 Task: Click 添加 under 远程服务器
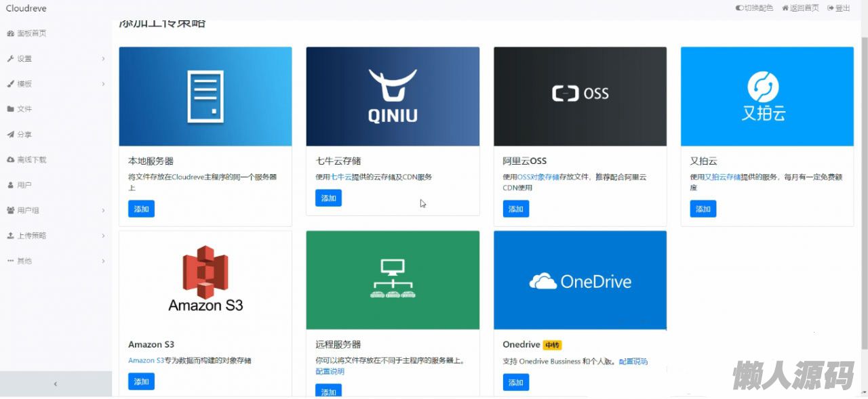click(328, 392)
